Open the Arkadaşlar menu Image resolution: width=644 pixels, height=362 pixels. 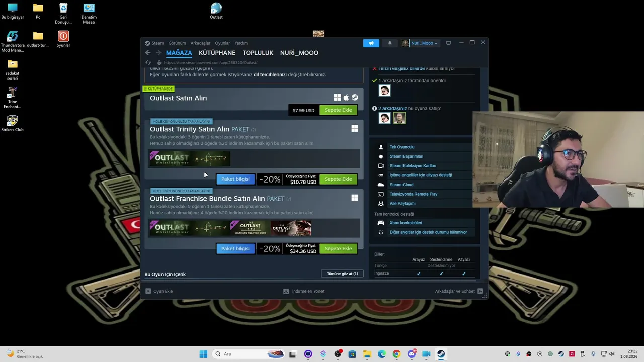tap(200, 43)
